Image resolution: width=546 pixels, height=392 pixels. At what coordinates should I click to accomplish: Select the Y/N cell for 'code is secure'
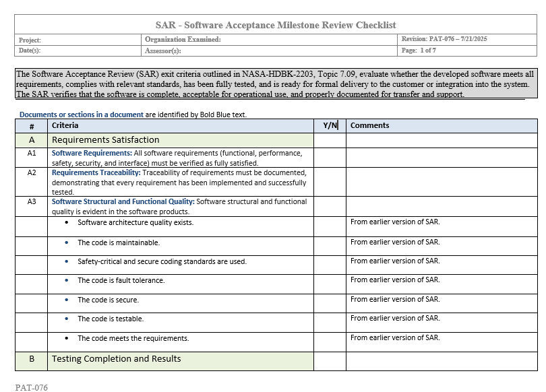pos(330,303)
